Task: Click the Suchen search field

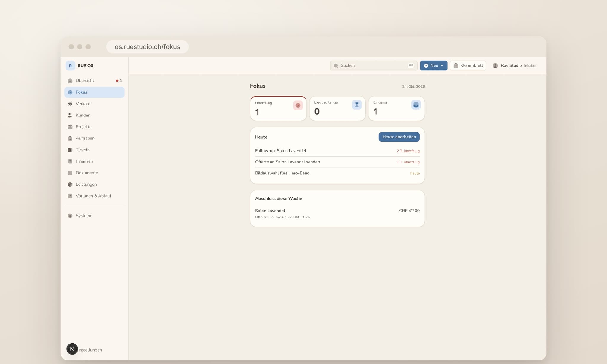Action: (x=373, y=66)
